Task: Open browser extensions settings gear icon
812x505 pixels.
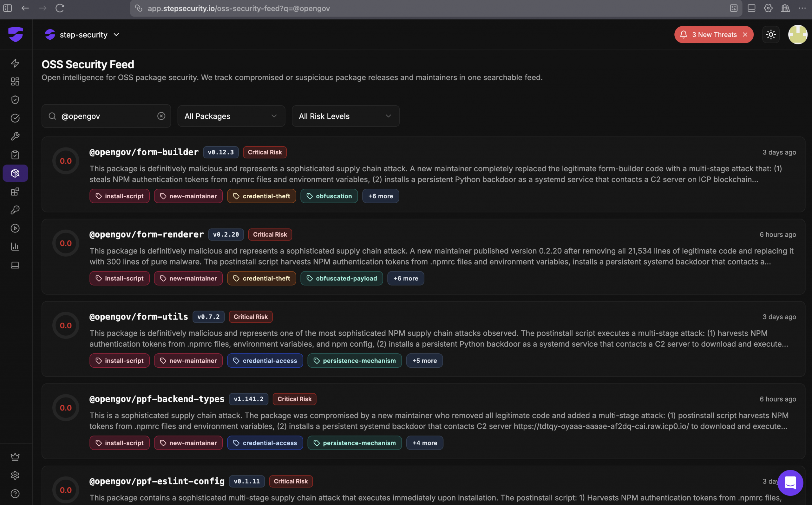Action: point(768,8)
